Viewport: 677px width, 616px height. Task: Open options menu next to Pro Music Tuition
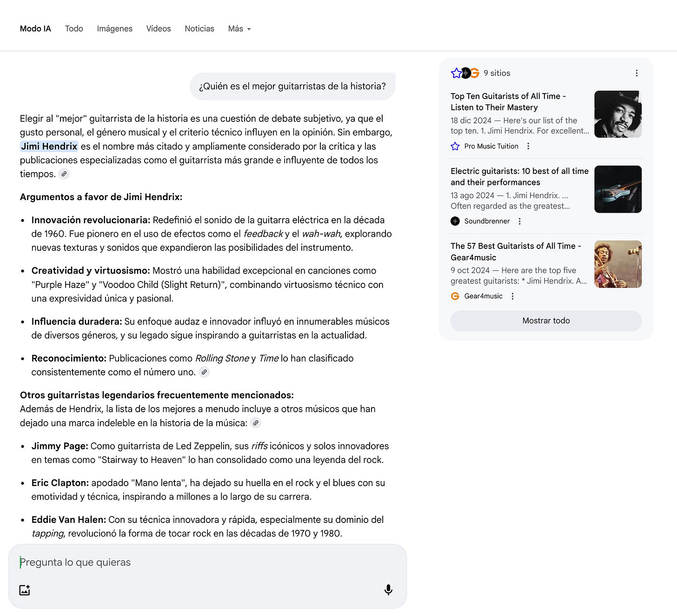528,146
